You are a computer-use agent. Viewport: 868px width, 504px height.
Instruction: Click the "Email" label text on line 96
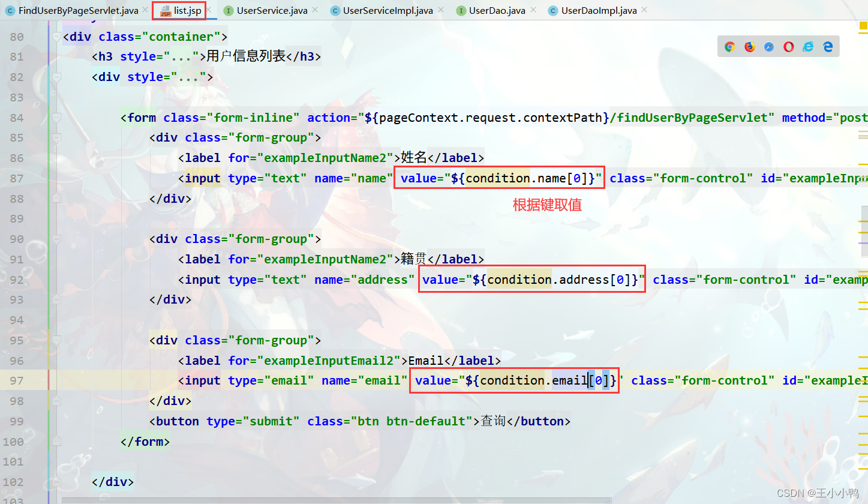click(426, 361)
